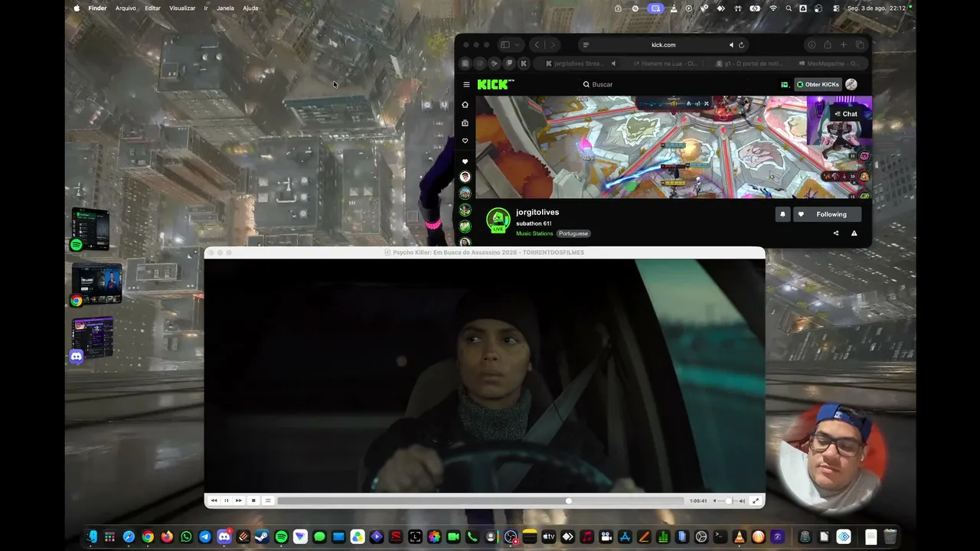
Task: Add a new Safari tab with plus button
Action: click(x=844, y=45)
